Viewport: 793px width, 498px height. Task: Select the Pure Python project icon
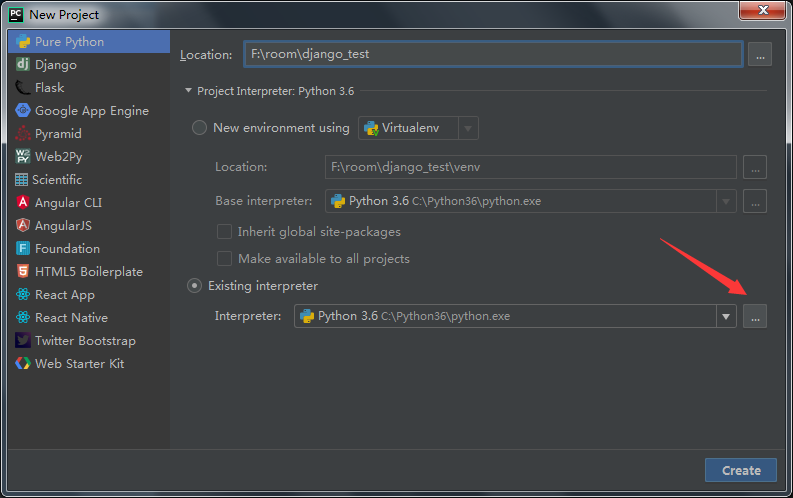23,41
